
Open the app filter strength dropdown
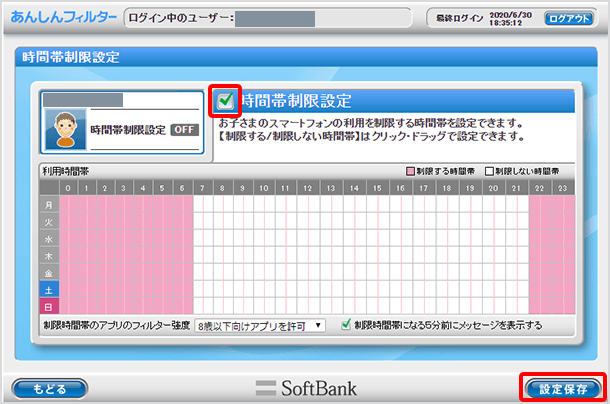click(x=260, y=325)
